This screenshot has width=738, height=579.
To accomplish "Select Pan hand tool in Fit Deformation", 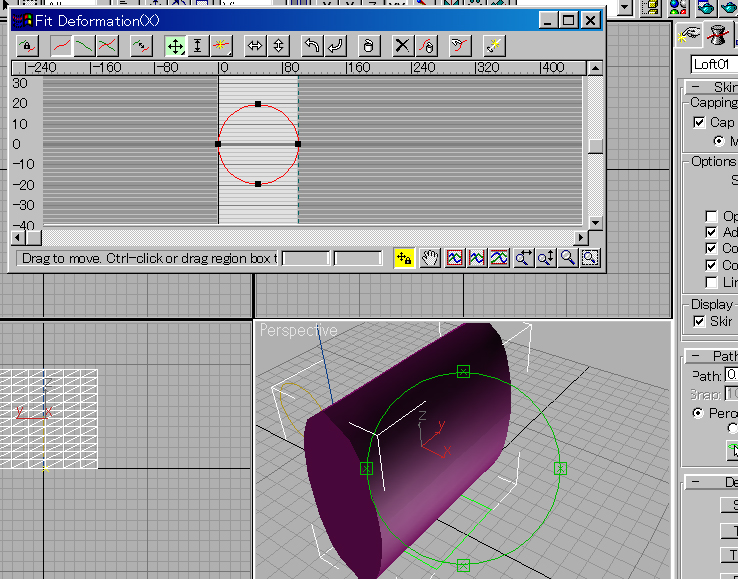I will [x=430, y=258].
